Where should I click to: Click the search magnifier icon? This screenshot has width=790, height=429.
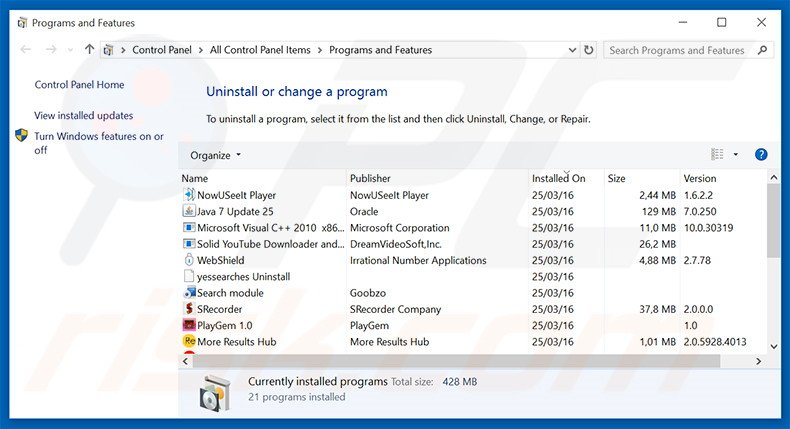point(762,50)
